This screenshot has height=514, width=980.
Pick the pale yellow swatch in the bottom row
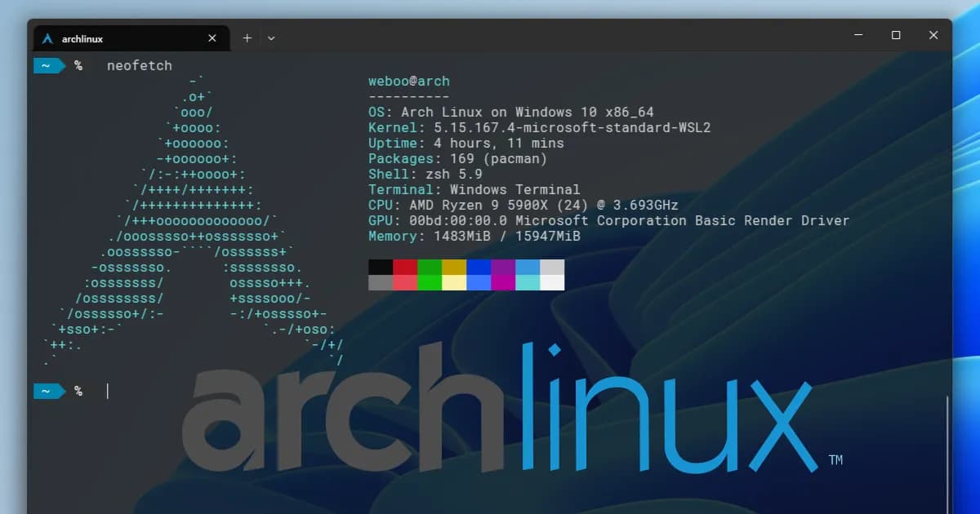454,282
